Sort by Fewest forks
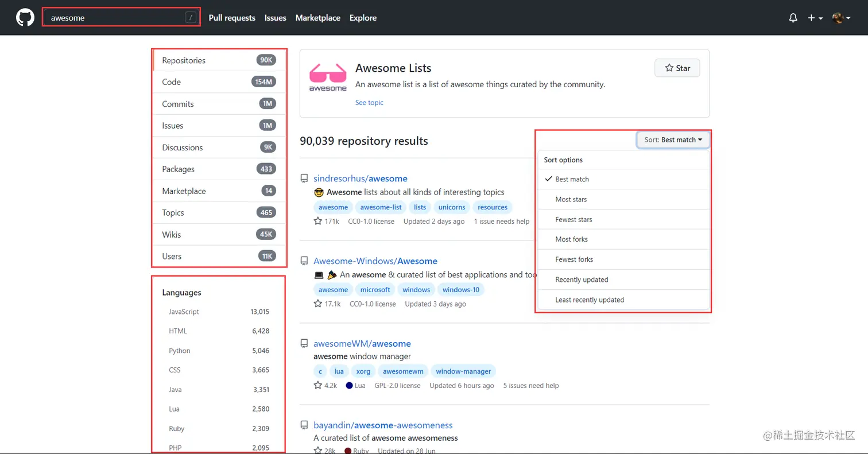The width and height of the screenshot is (868, 454). [x=624, y=259]
